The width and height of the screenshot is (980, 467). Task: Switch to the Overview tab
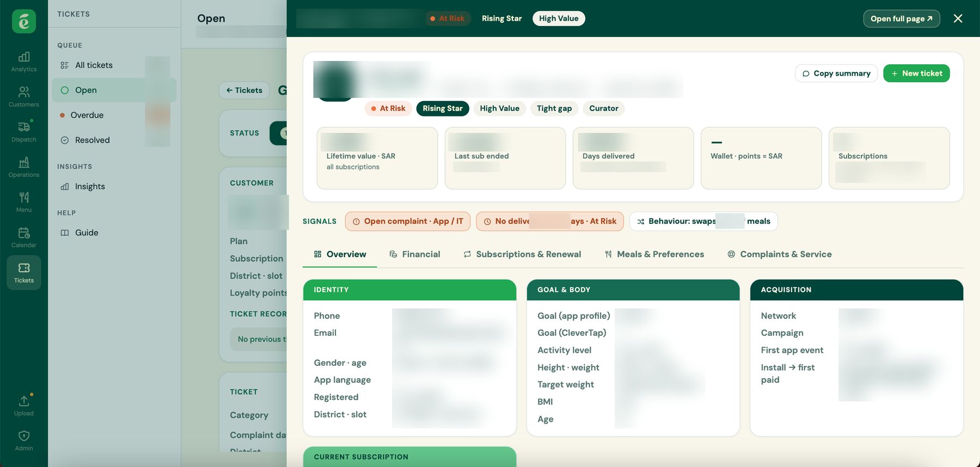tap(340, 254)
